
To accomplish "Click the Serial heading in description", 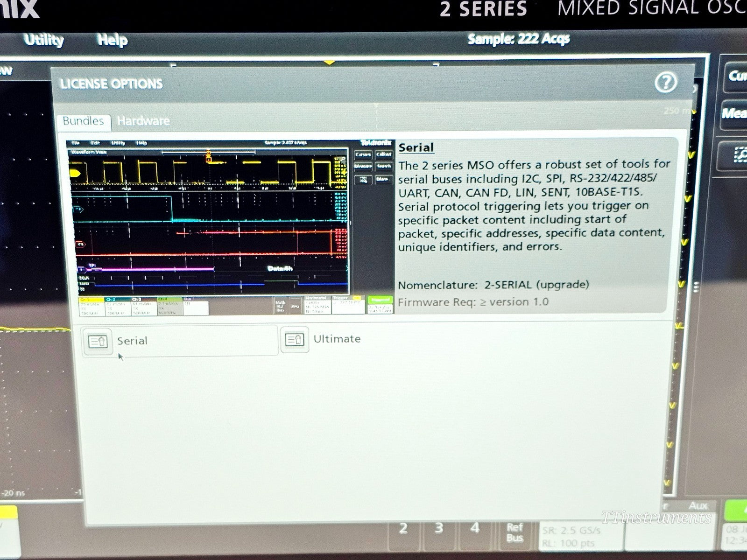I will 416,147.
